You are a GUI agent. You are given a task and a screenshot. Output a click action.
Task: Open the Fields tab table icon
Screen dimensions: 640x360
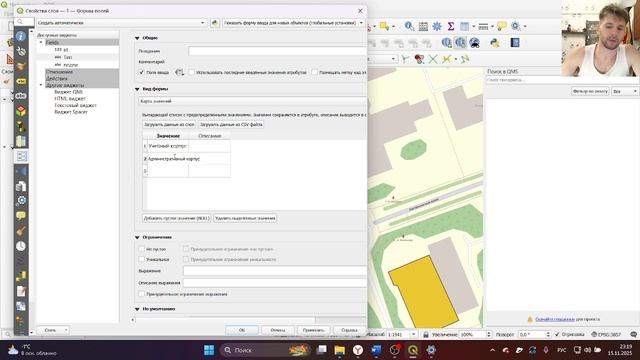pos(21,141)
